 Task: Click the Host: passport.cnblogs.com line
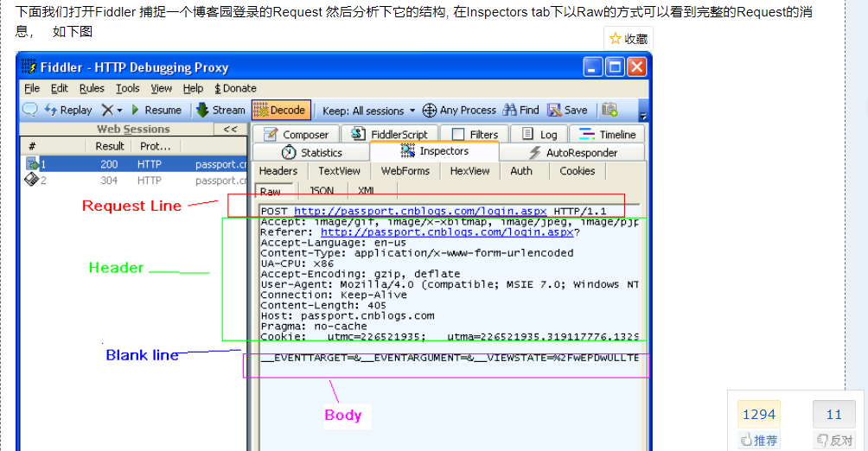(348, 316)
